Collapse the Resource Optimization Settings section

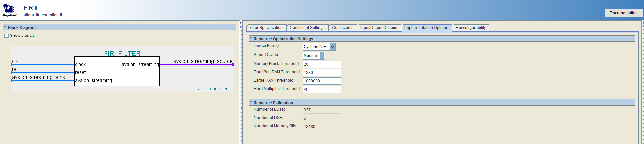(251, 39)
